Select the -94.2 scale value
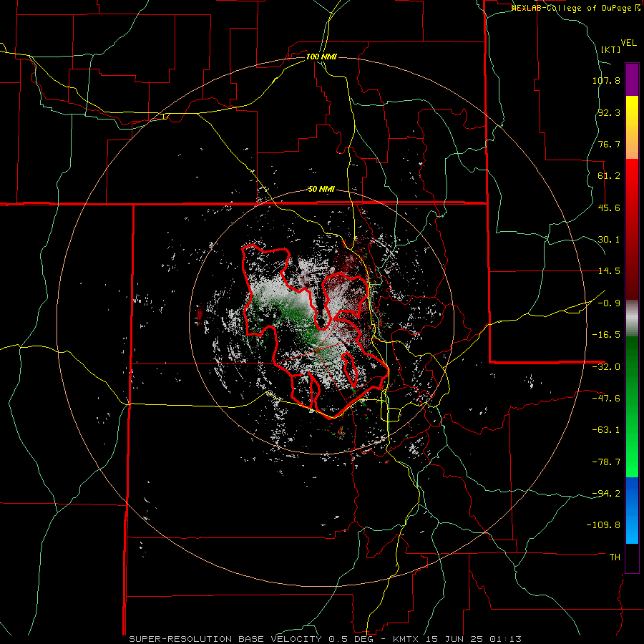This screenshot has height=644, width=644. pos(606,493)
